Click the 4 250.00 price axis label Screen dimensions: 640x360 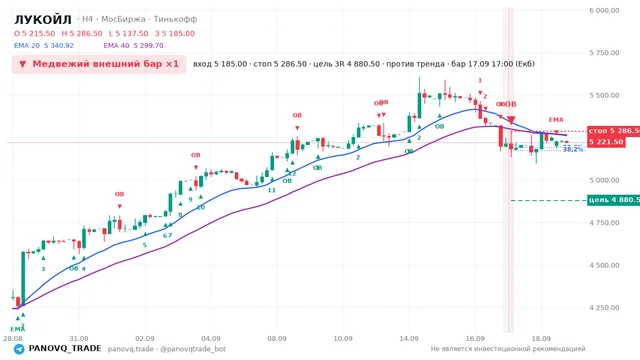(604, 308)
